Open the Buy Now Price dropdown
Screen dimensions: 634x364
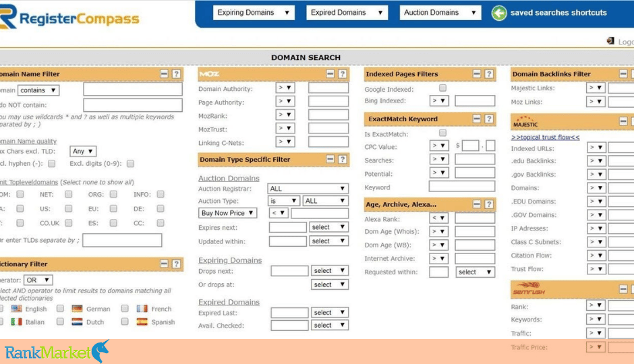(x=228, y=213)
